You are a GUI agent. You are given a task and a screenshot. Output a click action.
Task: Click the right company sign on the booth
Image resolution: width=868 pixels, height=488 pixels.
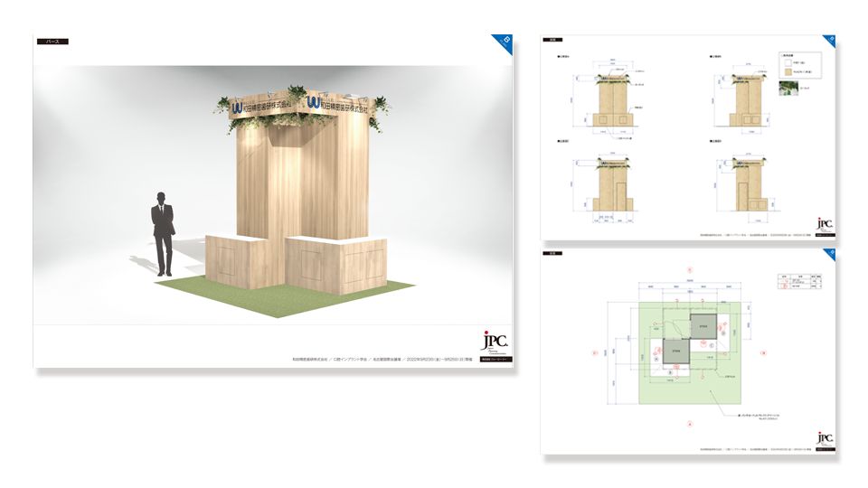tap(337, 105)
